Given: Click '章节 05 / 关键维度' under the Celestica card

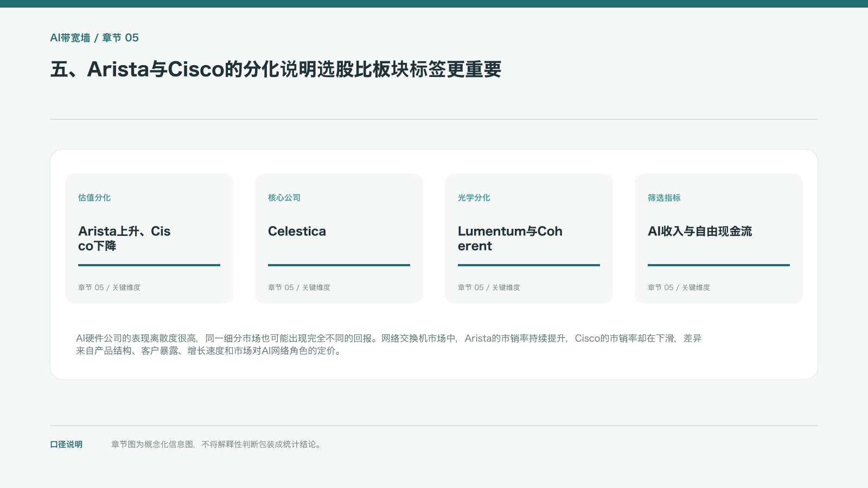Looking at the screenshot, I should click(299, 287).
